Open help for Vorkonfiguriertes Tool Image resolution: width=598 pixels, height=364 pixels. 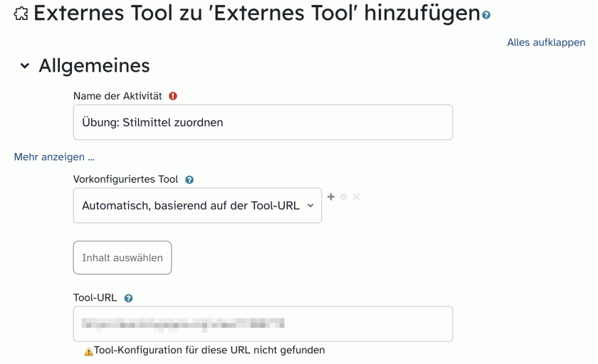[x=189, y=180]
